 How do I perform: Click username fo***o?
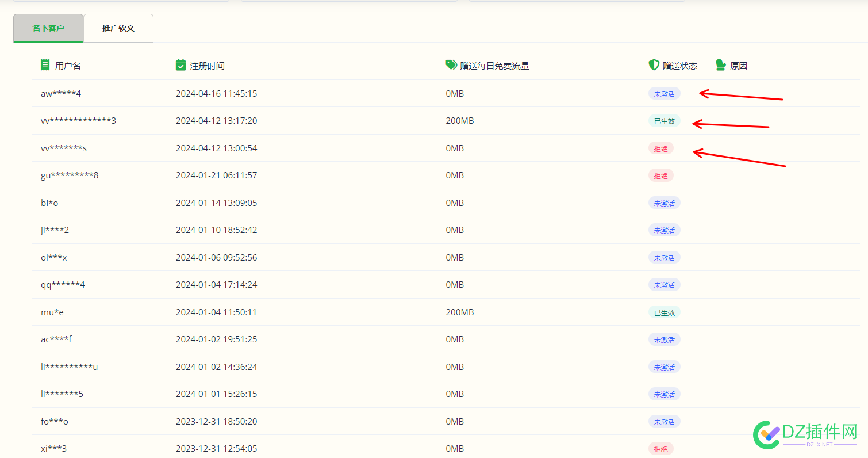(55, 421)
